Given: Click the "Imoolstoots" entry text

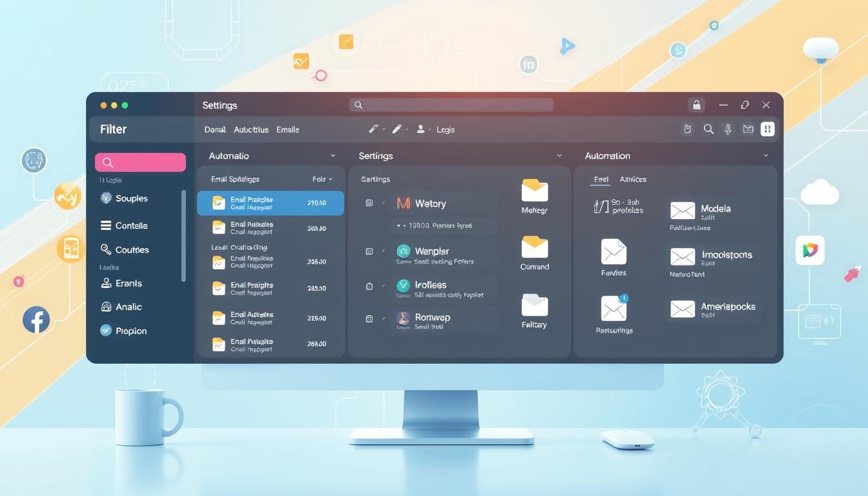Looking at the screenshot, I should pyautogui.click(x=727, y=254).
